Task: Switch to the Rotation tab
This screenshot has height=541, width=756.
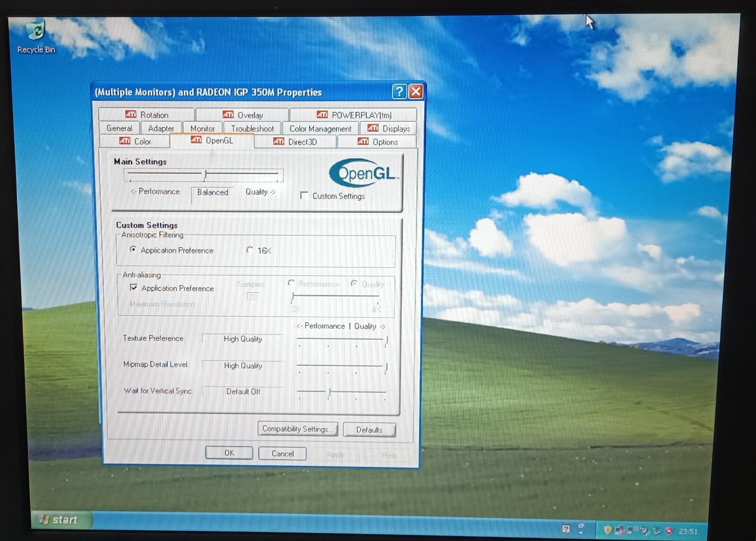Action: pos(146,115)
